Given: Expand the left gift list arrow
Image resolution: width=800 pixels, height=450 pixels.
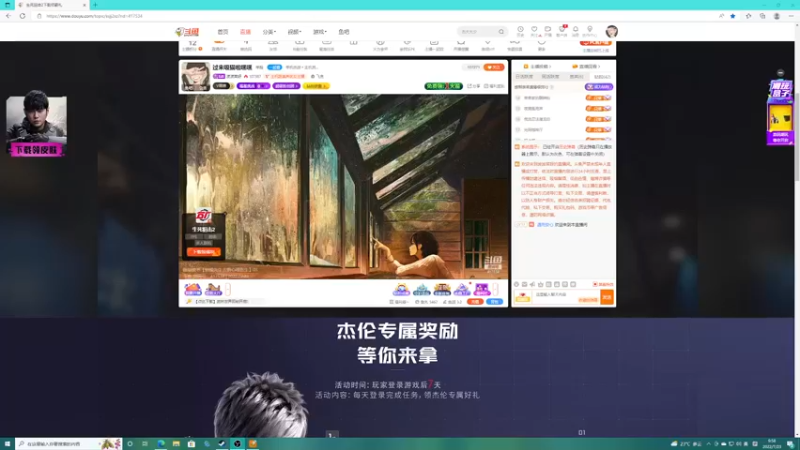Looking at the screenshot, I should (x=228, y=290).
